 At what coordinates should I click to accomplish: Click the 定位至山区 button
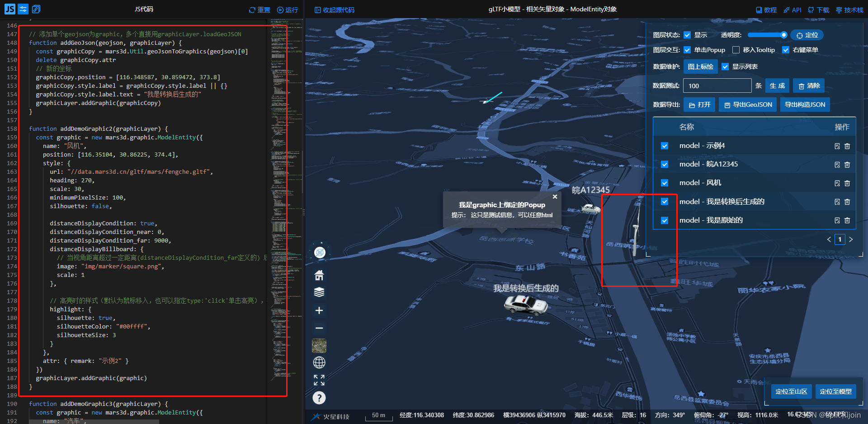(x=791, y=391)
